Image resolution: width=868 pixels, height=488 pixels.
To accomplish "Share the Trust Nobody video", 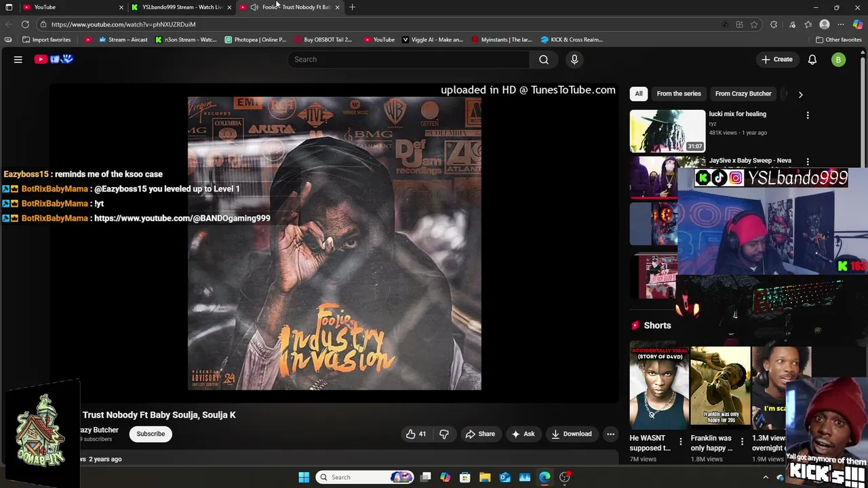I will coord(479,434).
